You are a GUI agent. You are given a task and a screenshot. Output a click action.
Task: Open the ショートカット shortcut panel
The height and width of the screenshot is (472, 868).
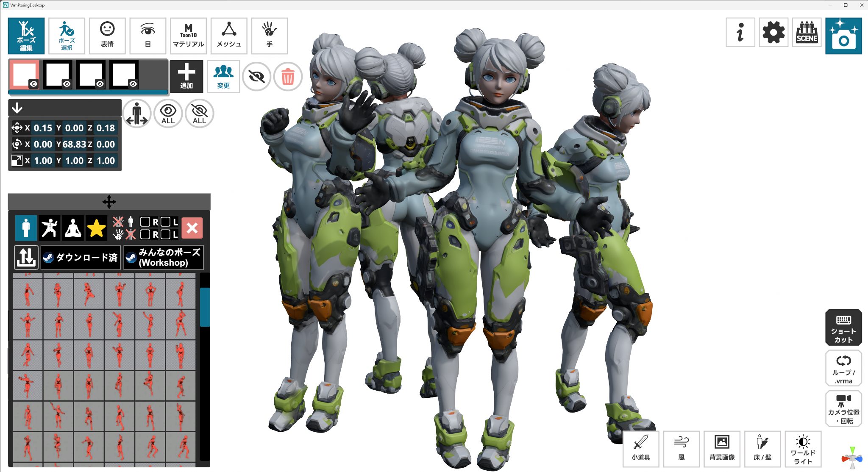point(843,328)
